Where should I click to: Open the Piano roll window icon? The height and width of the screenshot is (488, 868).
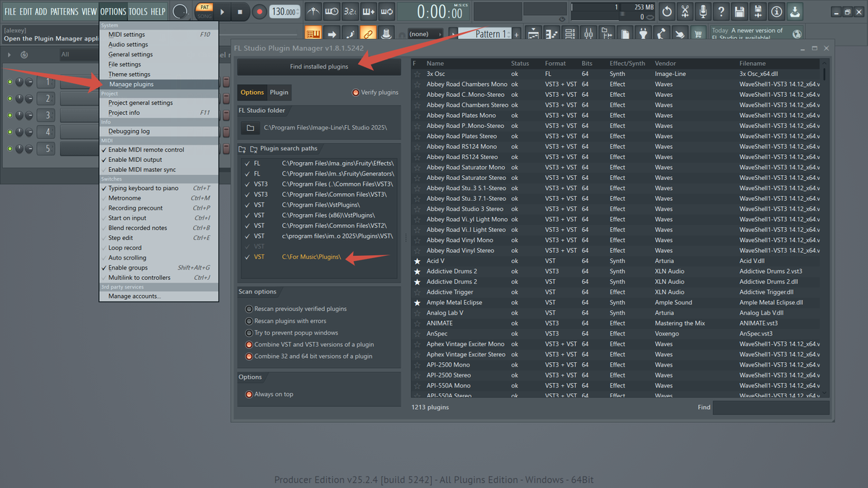coord(552,34)
